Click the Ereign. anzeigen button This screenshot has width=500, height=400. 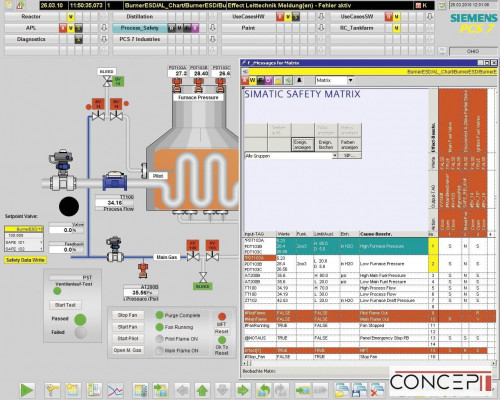pos(303,145)
